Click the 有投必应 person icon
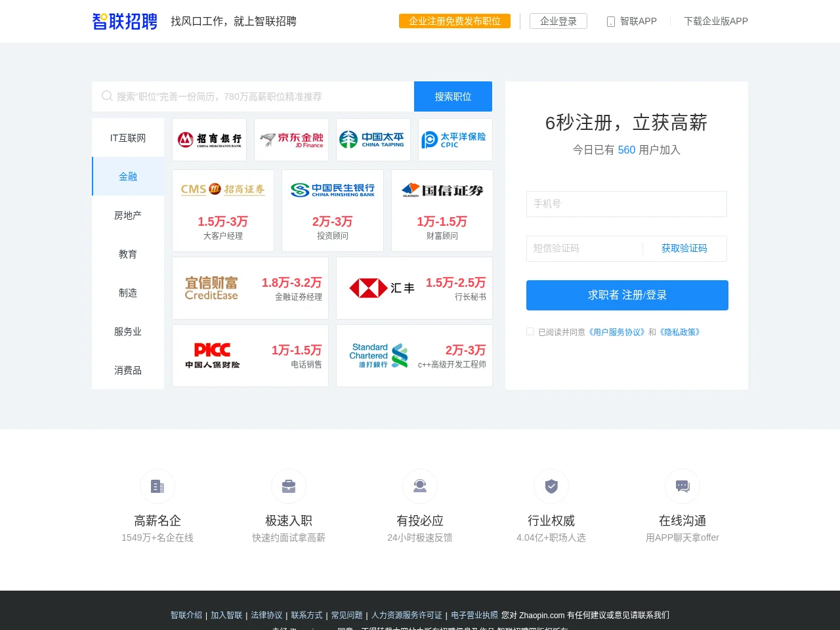840x630 pixels. [420, 486]
